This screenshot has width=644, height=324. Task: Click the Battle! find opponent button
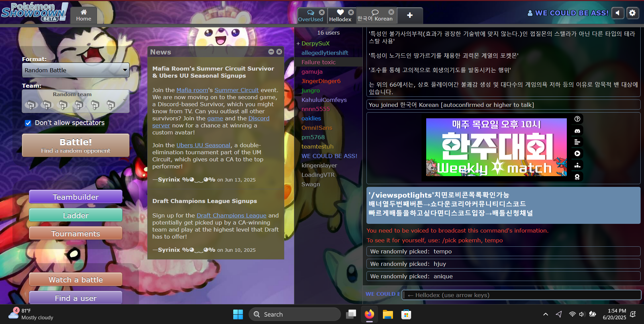[x=76, y=146]
